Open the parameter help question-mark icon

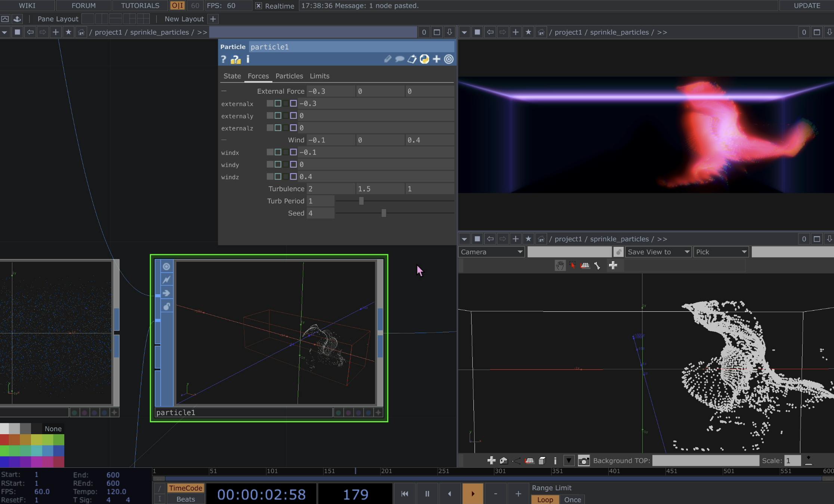pyautogui.click(x=223, y=59)
